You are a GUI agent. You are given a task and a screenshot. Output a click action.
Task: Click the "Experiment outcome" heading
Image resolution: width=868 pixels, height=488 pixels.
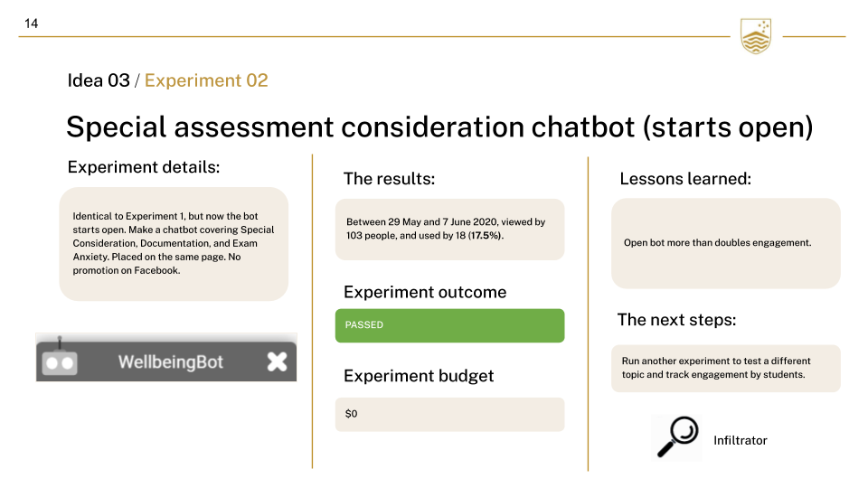pyautogui.click(x=425, y=292)
